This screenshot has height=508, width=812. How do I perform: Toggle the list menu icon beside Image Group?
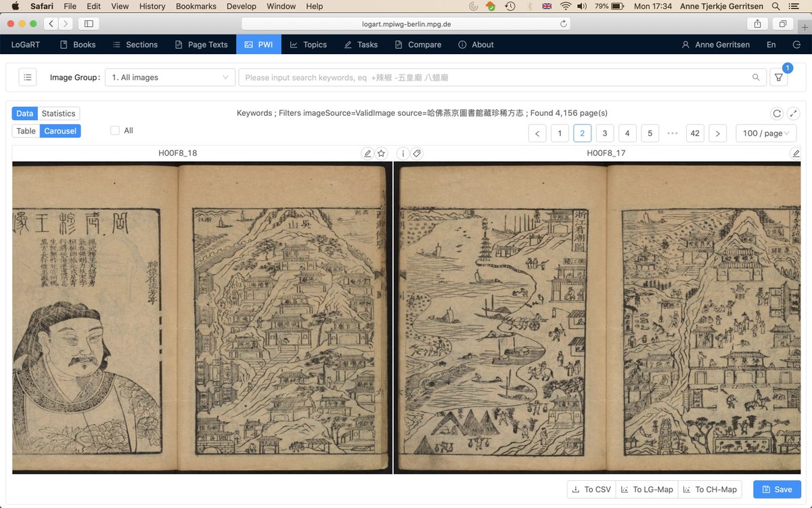point(27,77)
